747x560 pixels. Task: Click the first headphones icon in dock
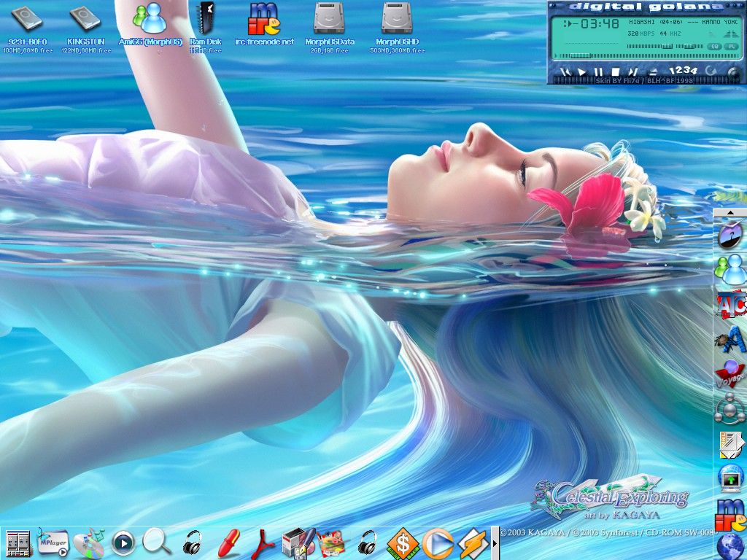click(192, 542)
